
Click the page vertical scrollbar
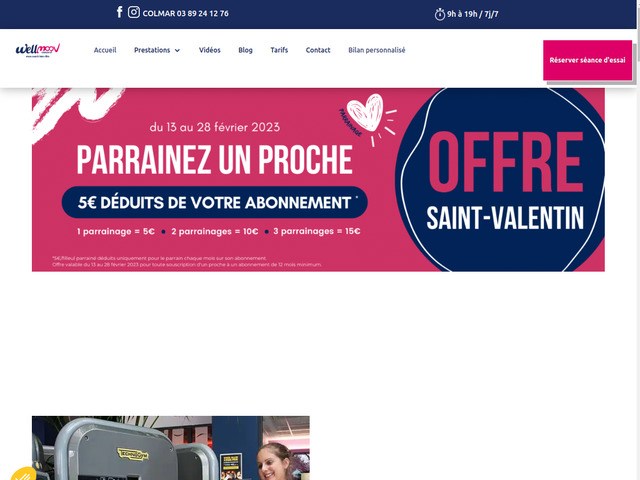tap(637, 240)
